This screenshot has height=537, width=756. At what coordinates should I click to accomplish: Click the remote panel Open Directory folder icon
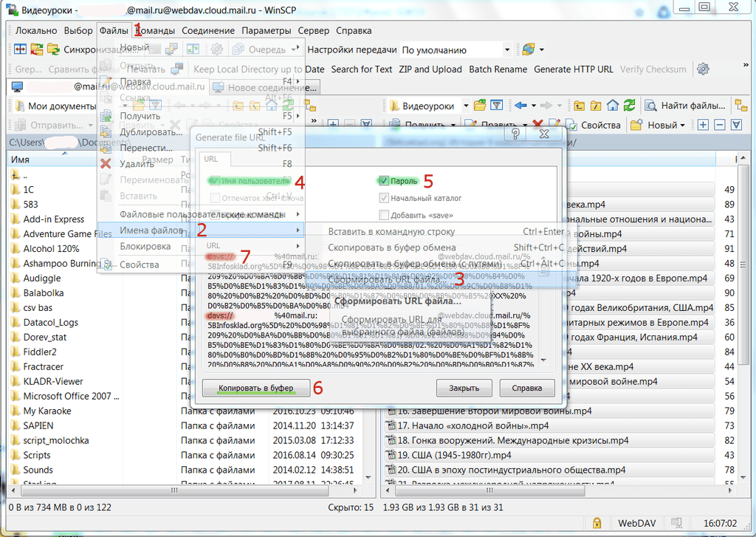480,105
